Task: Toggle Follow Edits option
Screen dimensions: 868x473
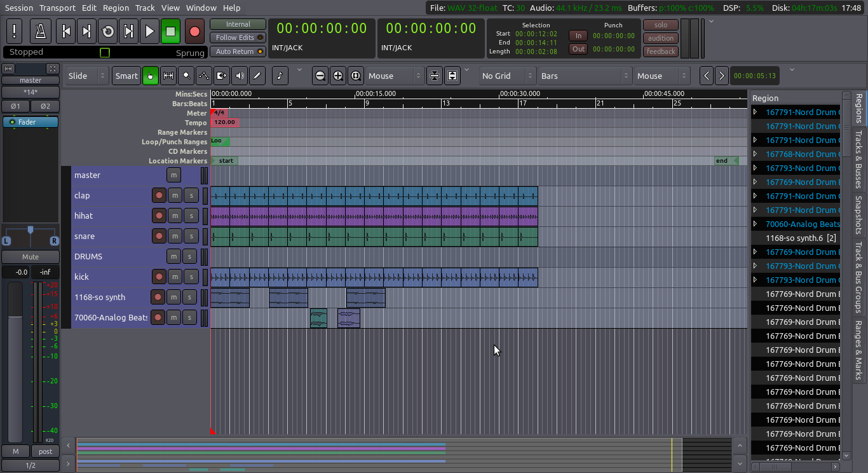Action: tap(238, 38)
